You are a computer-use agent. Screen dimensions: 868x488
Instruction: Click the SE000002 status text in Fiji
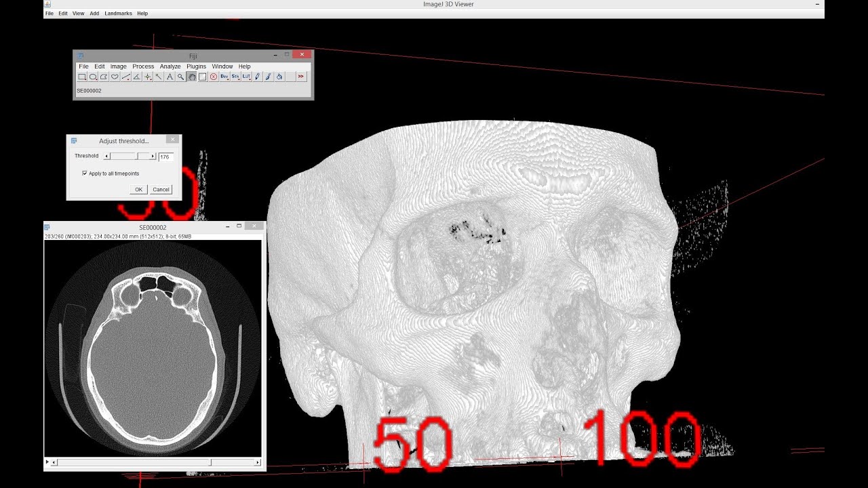pyautogui.click(x=89, y=90)
